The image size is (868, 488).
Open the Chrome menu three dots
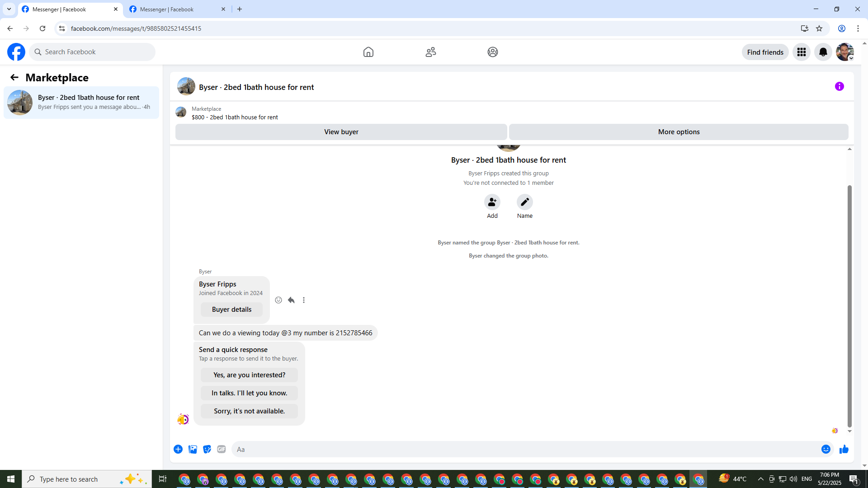click(858, 28)
